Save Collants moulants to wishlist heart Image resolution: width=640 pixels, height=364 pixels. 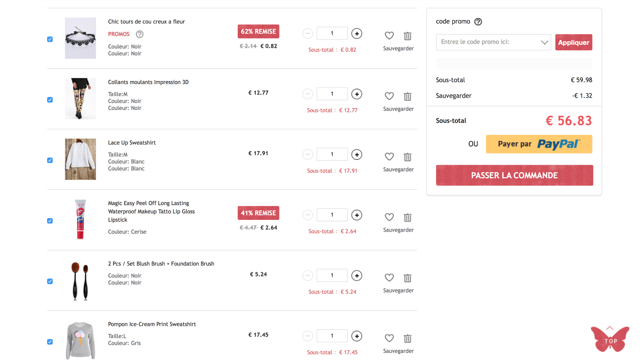pyautogui.click(x=389, y=96)
